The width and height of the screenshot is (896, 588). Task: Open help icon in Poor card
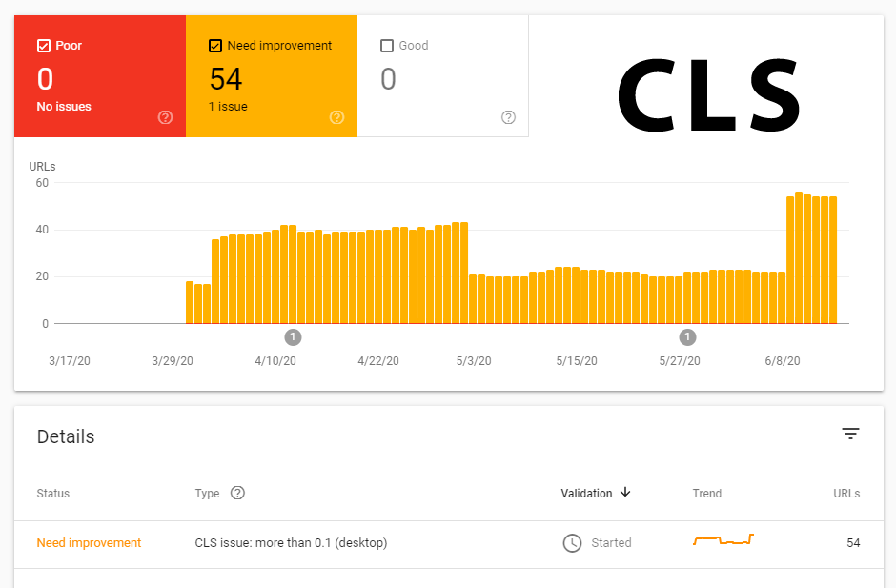tap(165, 117)
